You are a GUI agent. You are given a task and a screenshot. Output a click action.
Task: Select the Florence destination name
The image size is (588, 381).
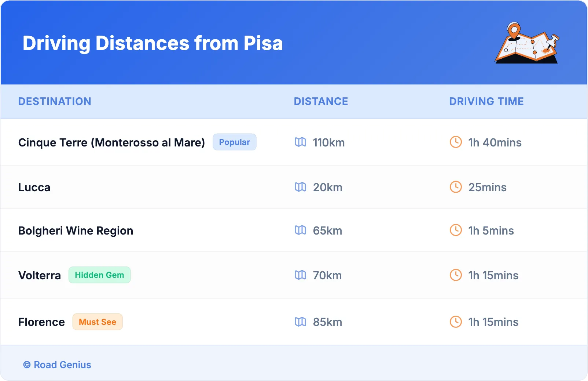click(41, 322)
